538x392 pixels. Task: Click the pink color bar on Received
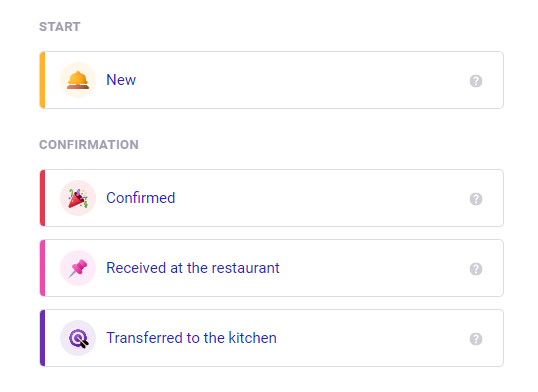click(x=43, y=268)
